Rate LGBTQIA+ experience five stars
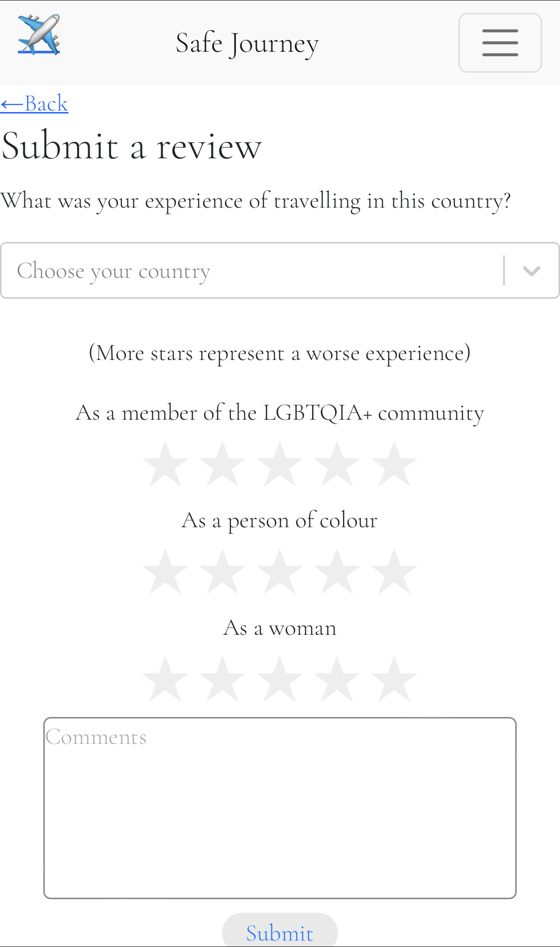 click(x=394, y=465)
